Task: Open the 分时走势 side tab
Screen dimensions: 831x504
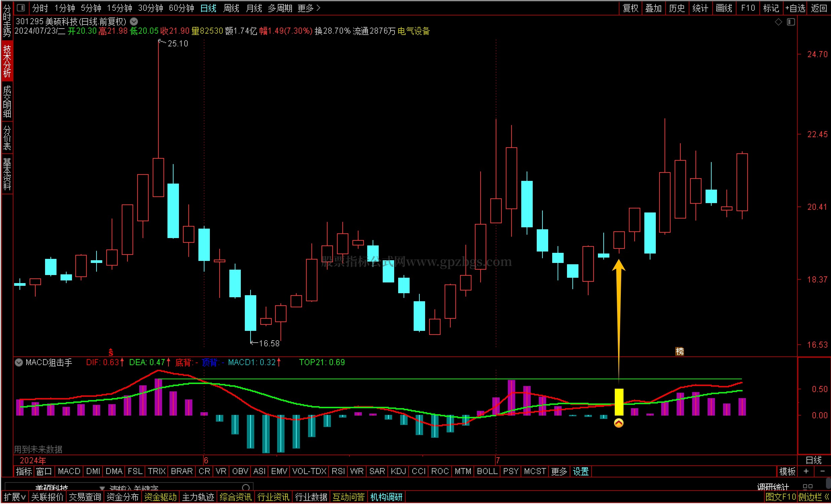Action: tap(7, 21)
